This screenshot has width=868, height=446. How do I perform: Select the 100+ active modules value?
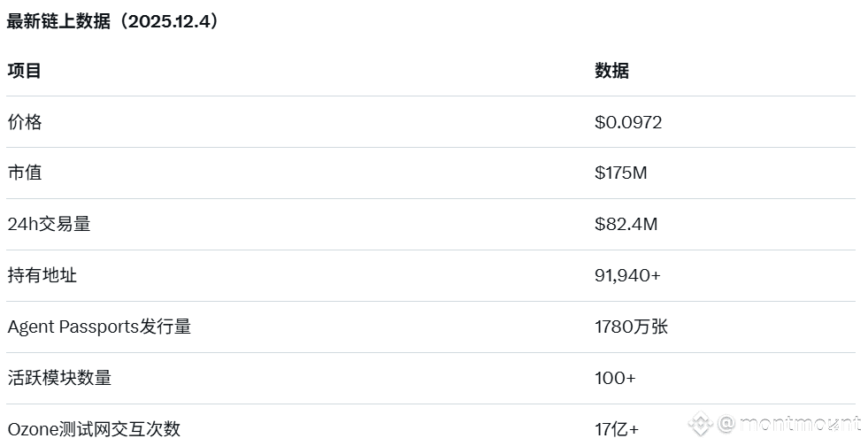tap(615, 378)
